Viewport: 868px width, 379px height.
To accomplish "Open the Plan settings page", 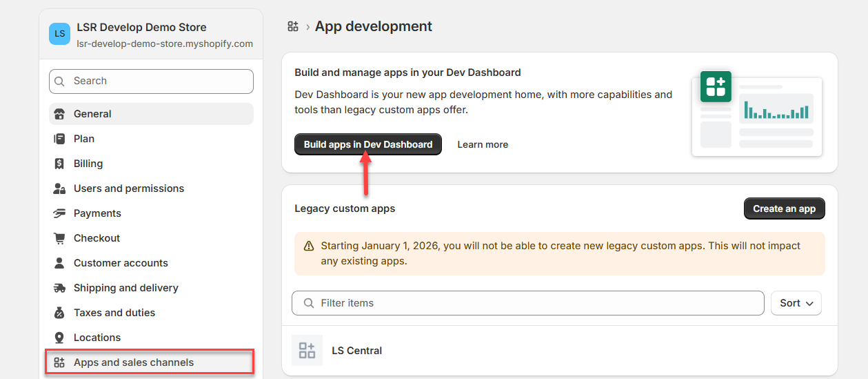I will [84, 139].
